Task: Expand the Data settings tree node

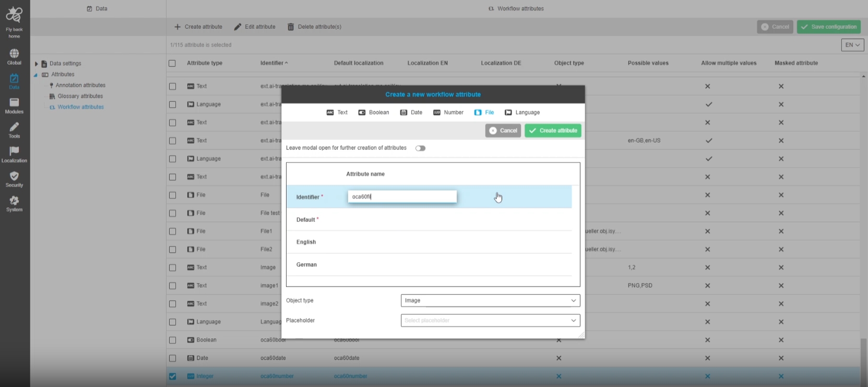Action: pyautogui.click(x=36, y=64)
